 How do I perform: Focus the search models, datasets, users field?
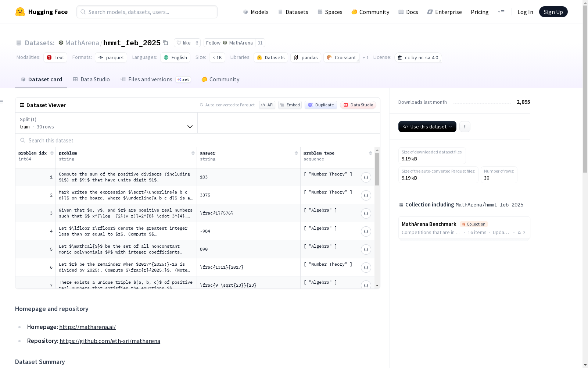pos(147,12)
